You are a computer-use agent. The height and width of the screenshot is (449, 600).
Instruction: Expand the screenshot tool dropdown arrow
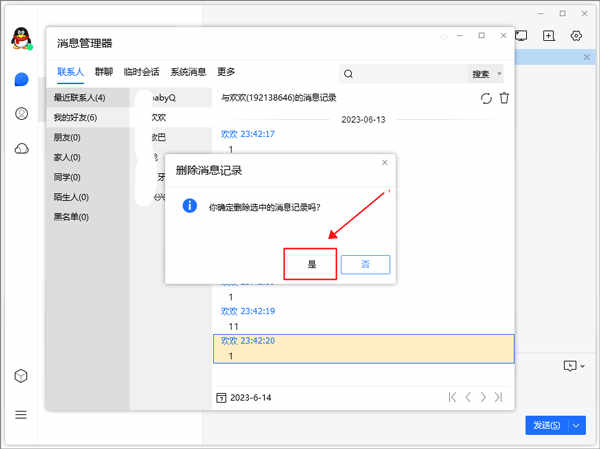click(582, 366)
